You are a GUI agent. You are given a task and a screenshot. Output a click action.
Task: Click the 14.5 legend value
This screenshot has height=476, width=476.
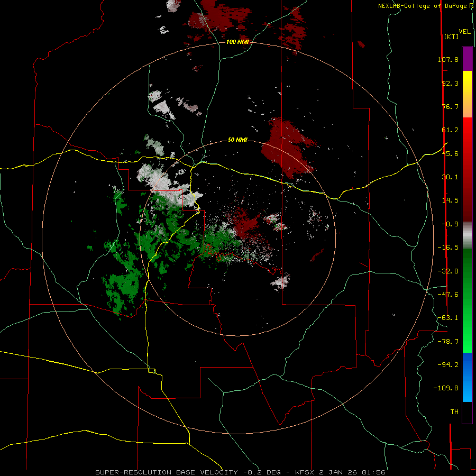tap(450, 200)
